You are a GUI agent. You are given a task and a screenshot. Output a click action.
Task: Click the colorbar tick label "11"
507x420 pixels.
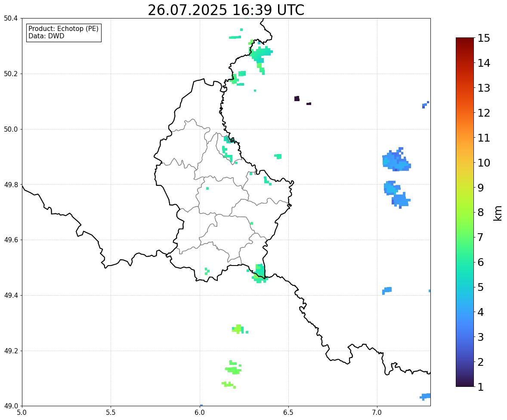pos(484,138)
